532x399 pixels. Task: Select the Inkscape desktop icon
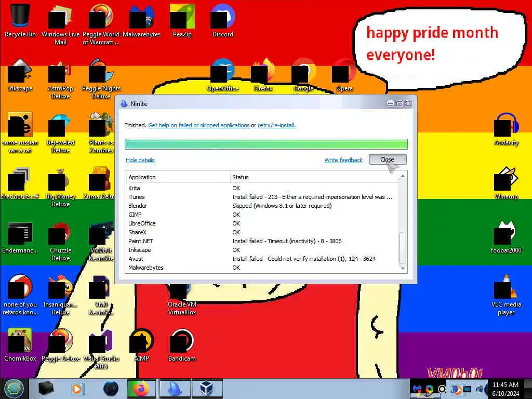[20, 75]
